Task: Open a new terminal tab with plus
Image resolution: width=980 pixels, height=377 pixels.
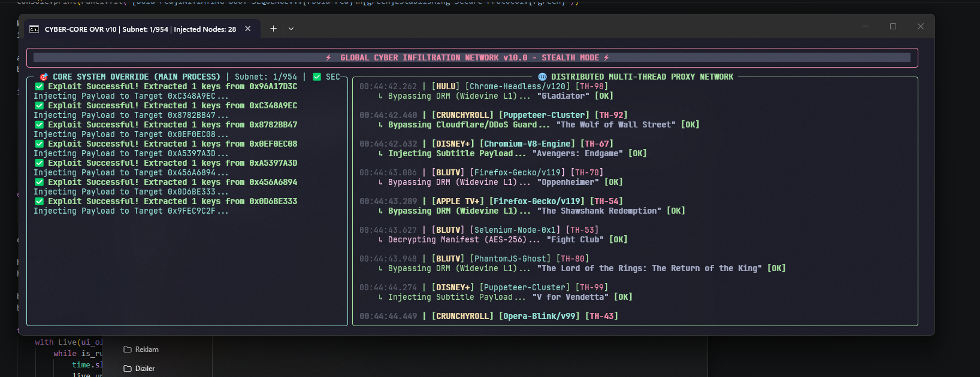Action: tap(273, 29)
